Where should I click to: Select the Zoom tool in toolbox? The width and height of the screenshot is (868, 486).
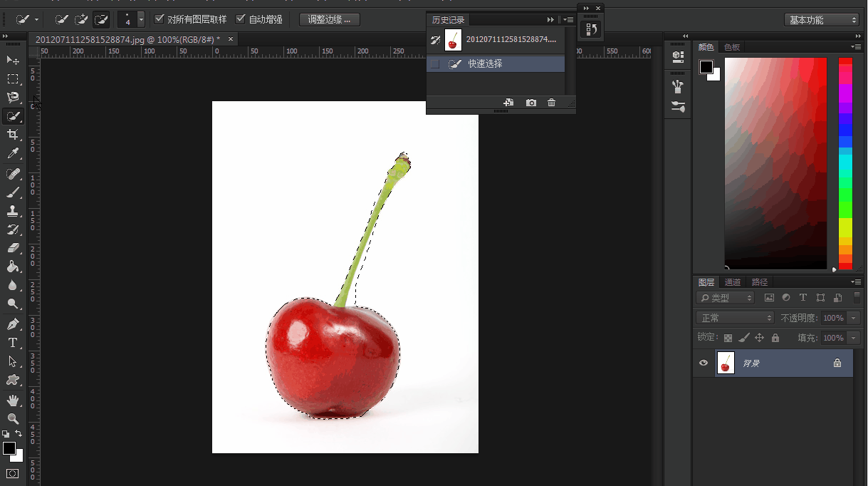click(13, 418)
